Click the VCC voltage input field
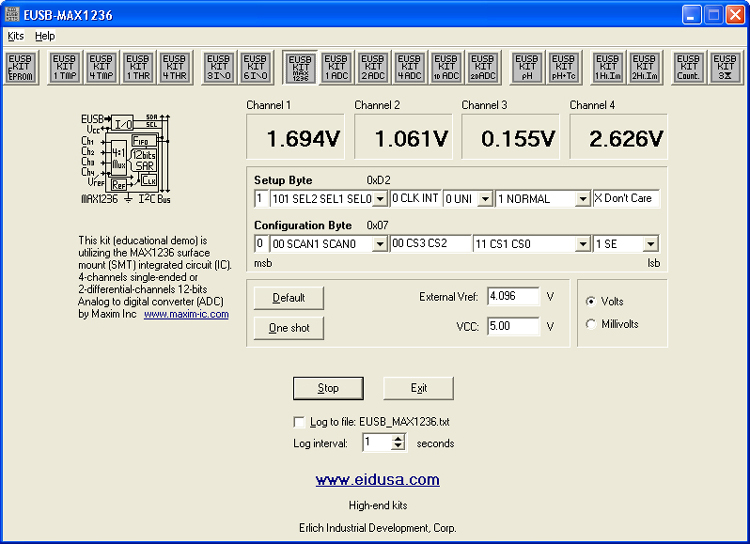Viewport: 750px width, 544px height. (513, 326)
